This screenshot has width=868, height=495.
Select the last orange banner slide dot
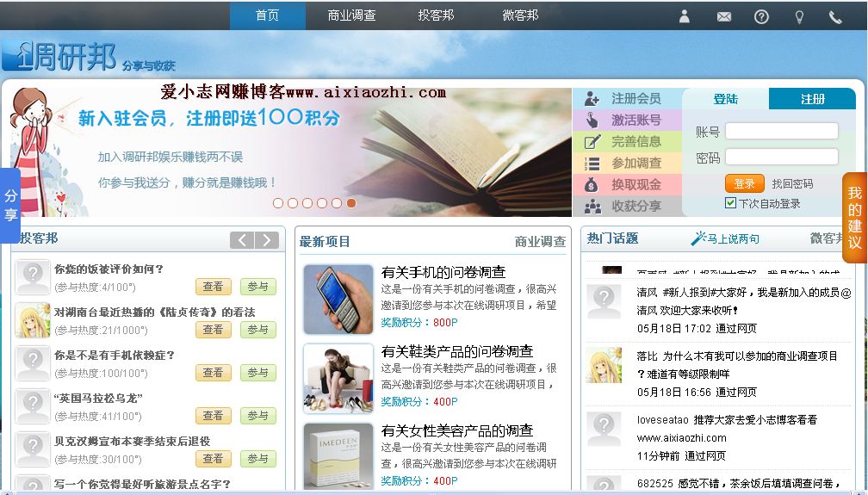coord(351,203)
